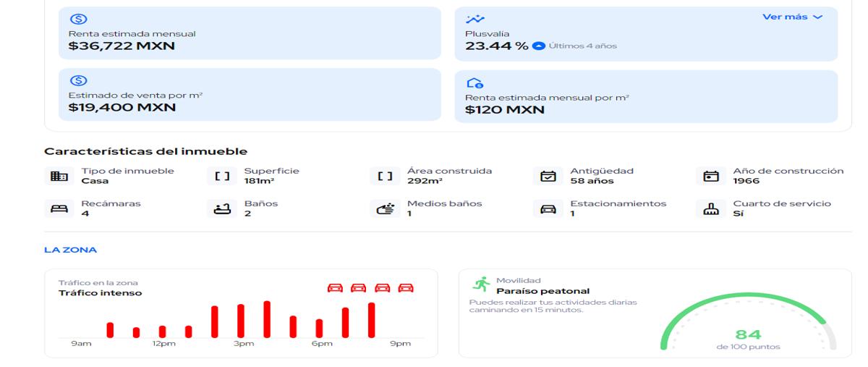Click the first red car traffic icon
The height and width of the screenshot is (367, 868).
coord(335,287)
